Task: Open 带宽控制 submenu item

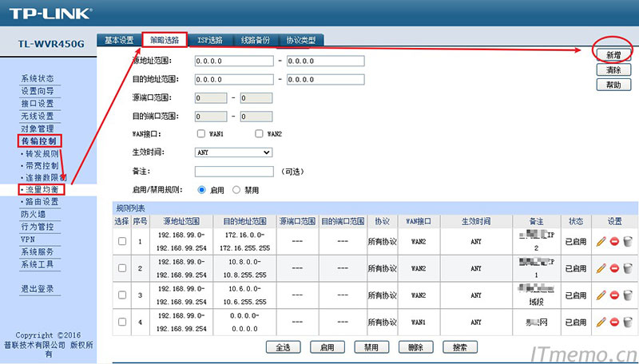Action: click(42, 166)
